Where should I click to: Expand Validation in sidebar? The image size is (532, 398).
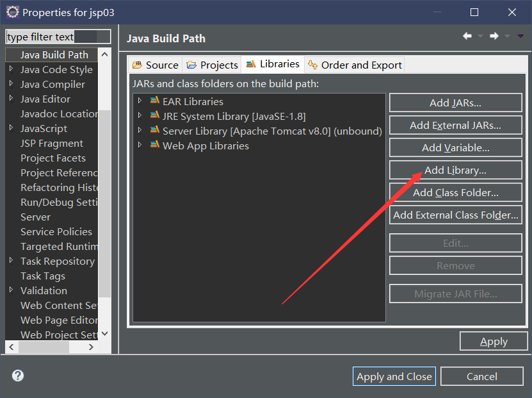11,290
